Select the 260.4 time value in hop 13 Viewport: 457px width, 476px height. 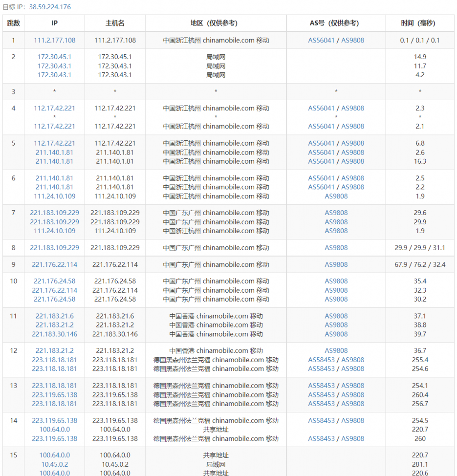pyautogui.click(x=420, y=395)
